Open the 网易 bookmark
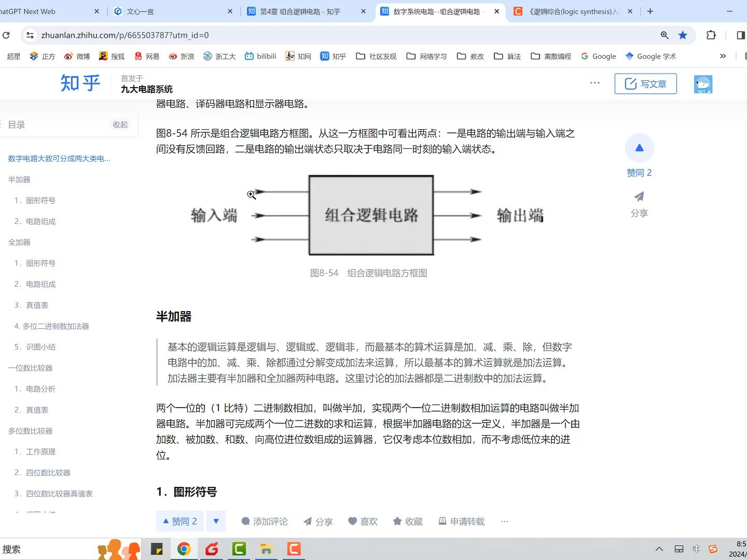 (147, 56)
